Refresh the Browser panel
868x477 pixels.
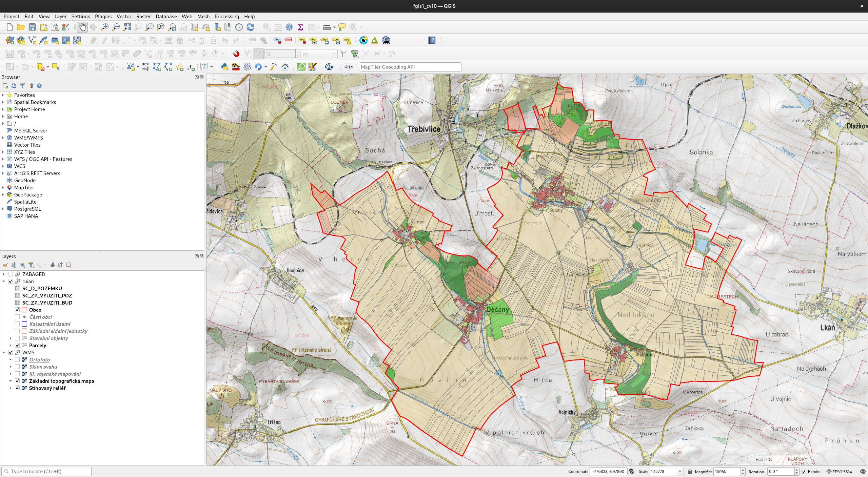14,86
